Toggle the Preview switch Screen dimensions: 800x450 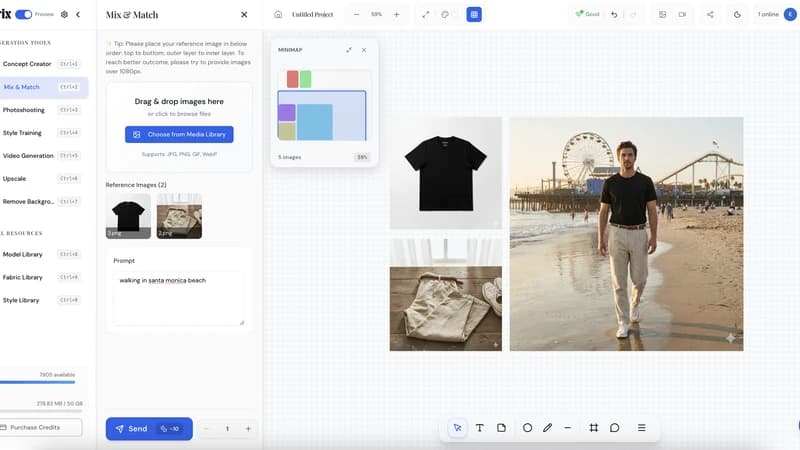[x=23, y=14]
